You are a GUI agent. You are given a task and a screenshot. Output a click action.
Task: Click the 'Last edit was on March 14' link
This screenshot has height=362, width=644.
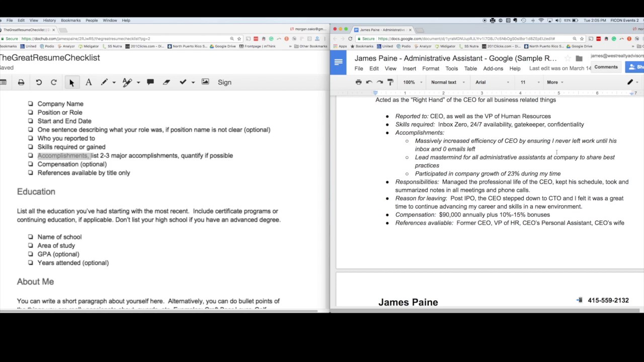(x=560, y=69)
